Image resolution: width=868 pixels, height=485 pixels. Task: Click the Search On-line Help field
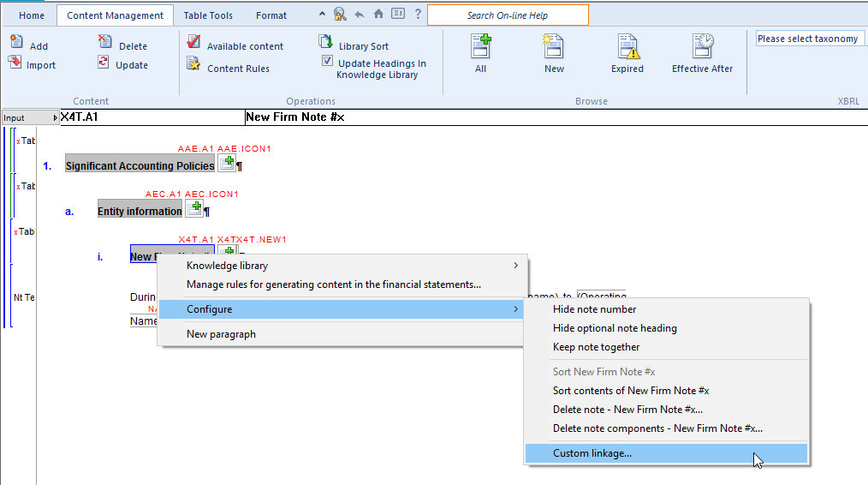tap(508, 15)
